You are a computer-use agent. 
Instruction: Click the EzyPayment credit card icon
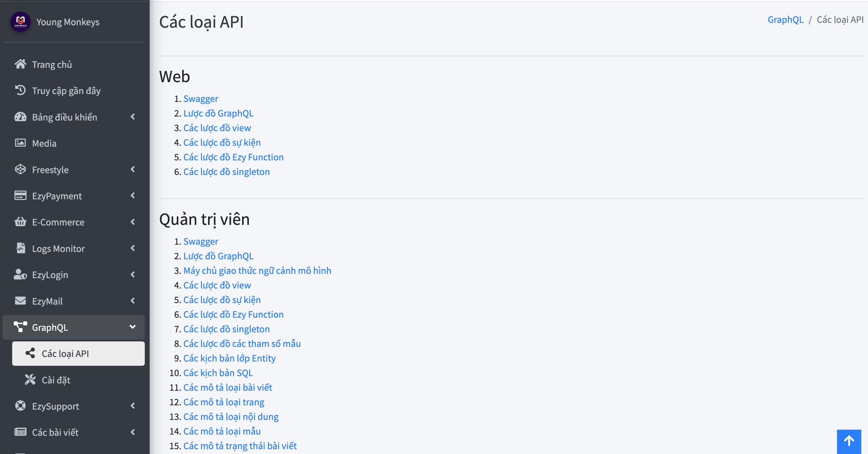20,195
